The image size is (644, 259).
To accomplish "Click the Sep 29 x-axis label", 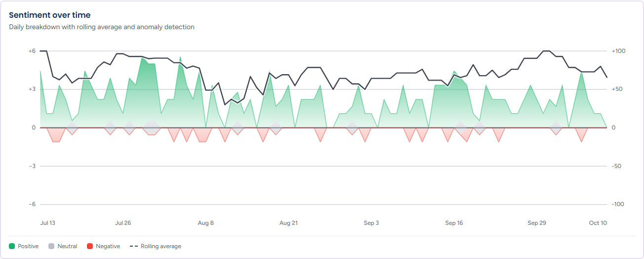I will (537, 223).
